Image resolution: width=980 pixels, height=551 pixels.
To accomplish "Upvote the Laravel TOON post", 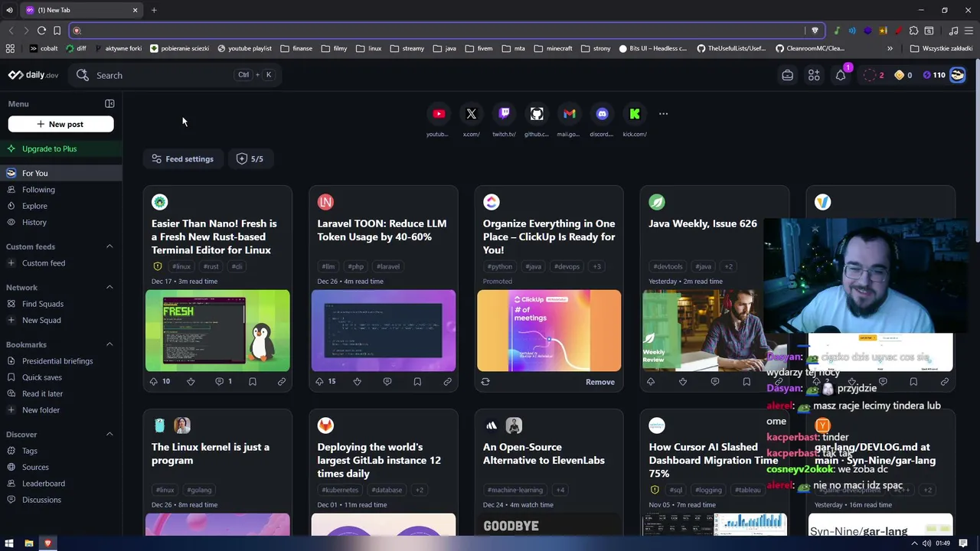I will coord(319,381).
